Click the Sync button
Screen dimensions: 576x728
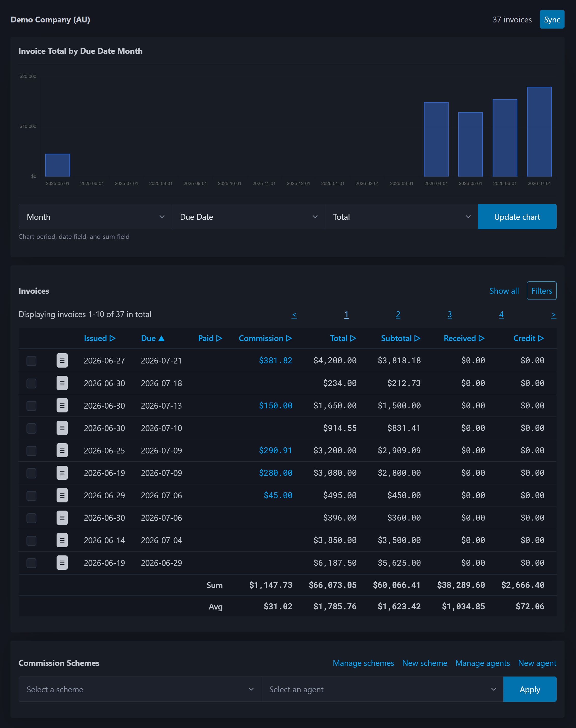(552, 20)
